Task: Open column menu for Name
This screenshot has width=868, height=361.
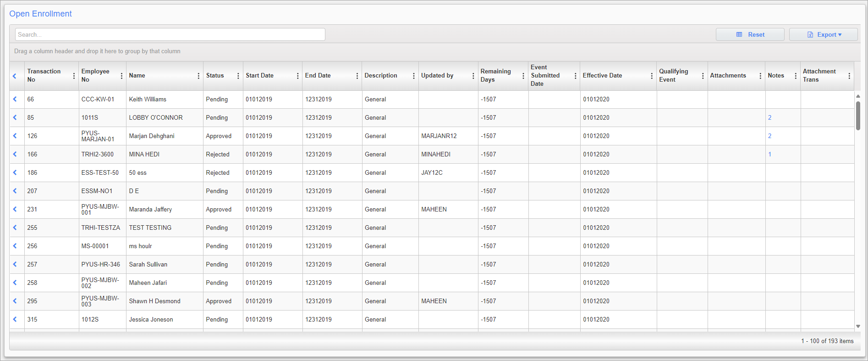Action: click(198, 76)
